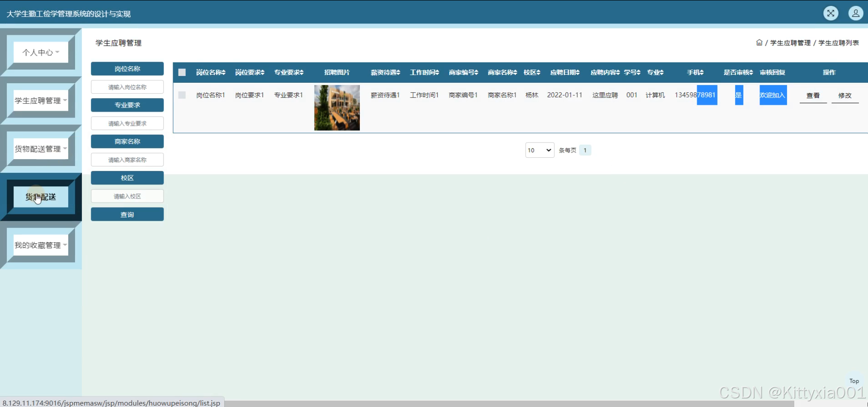Open the 货物配送 sidebar menu item

click(41, 197)
